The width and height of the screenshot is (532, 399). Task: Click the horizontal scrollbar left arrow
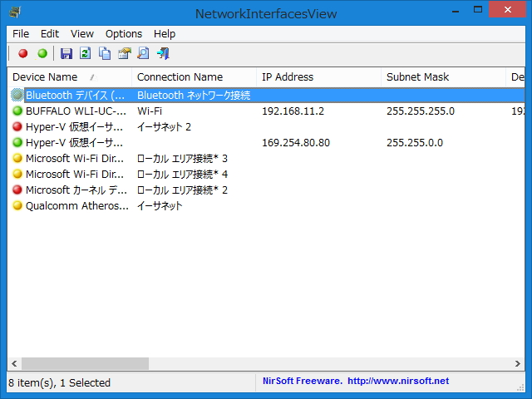tap(14, 364)
